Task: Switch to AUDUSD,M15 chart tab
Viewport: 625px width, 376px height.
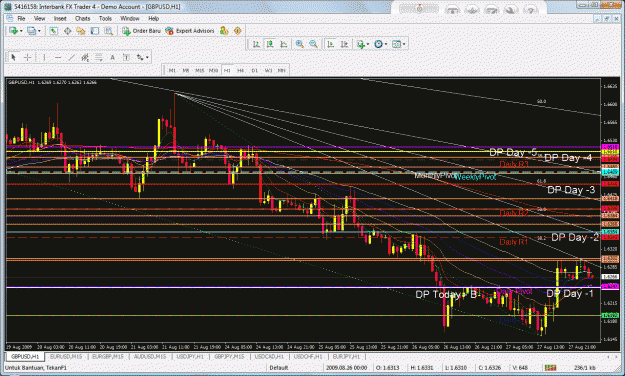Action: pyautogui.click(x=149, y=356)
